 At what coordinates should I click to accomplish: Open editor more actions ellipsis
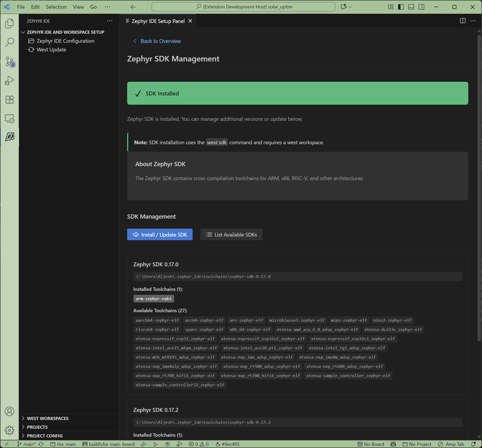(x=473, y=21)
